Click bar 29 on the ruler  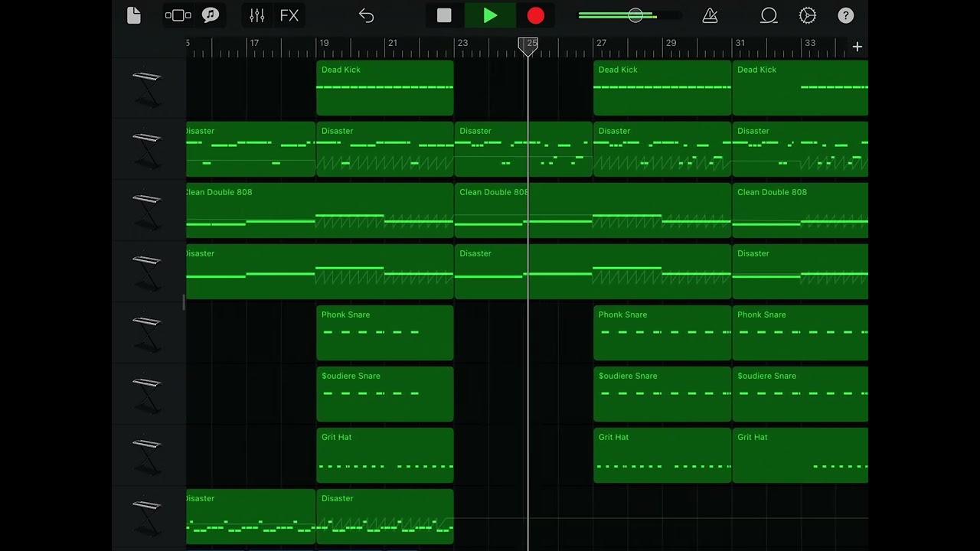671,44
